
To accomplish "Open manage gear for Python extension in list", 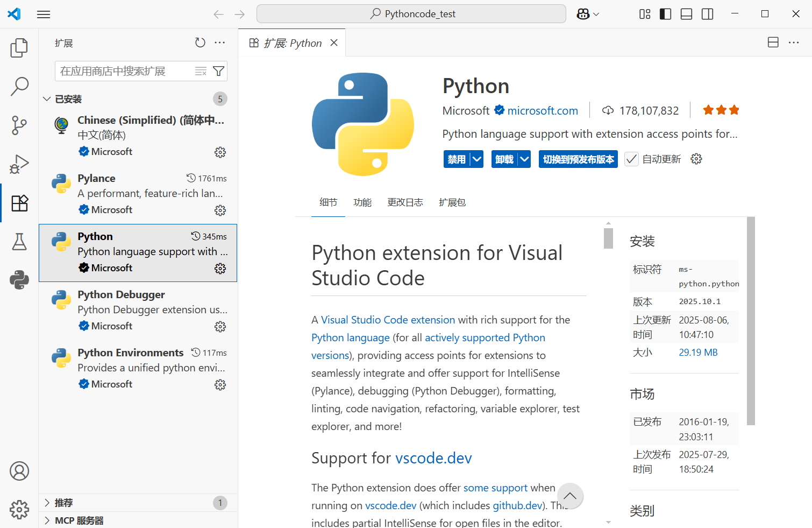I will coord(220,269).
